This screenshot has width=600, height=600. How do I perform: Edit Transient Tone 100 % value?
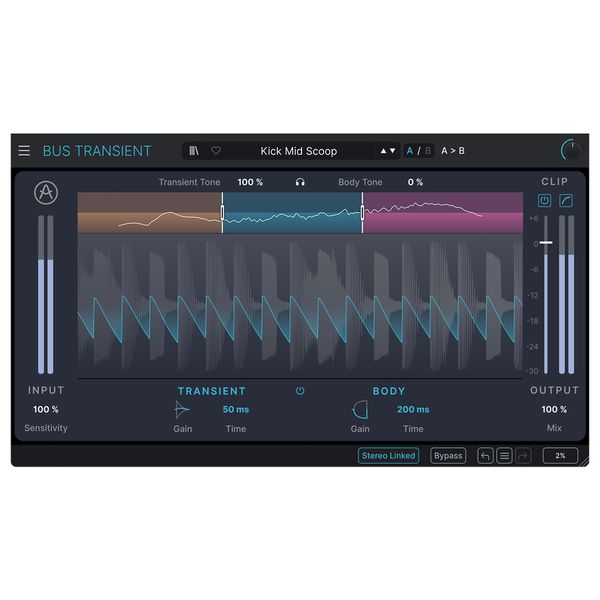click(250, 182)
